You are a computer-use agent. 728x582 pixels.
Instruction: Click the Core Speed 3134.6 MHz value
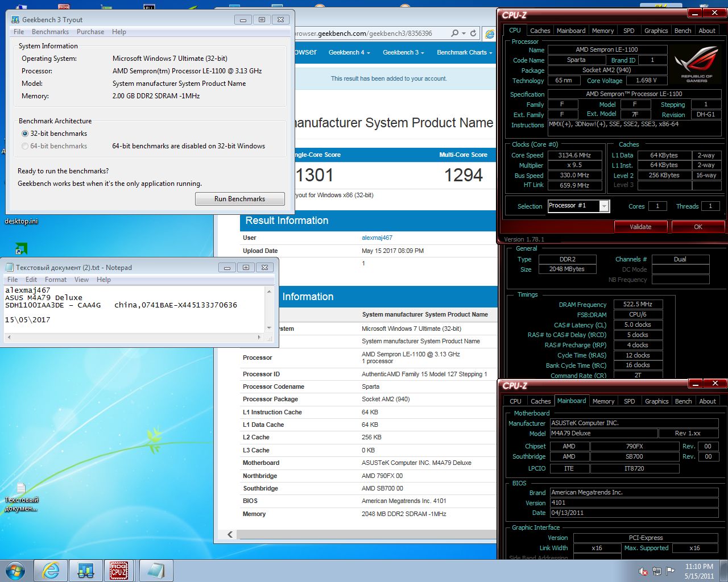pos(574,155)
